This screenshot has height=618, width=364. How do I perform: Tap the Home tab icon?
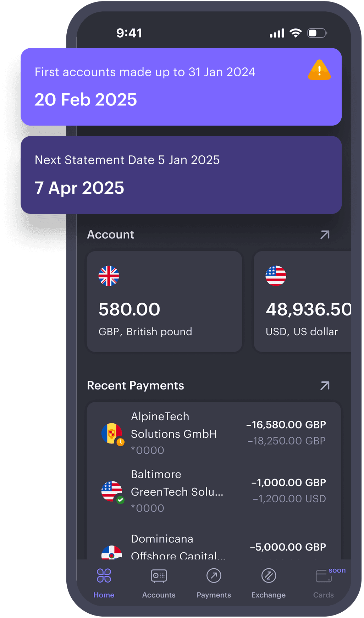(104, 576)
